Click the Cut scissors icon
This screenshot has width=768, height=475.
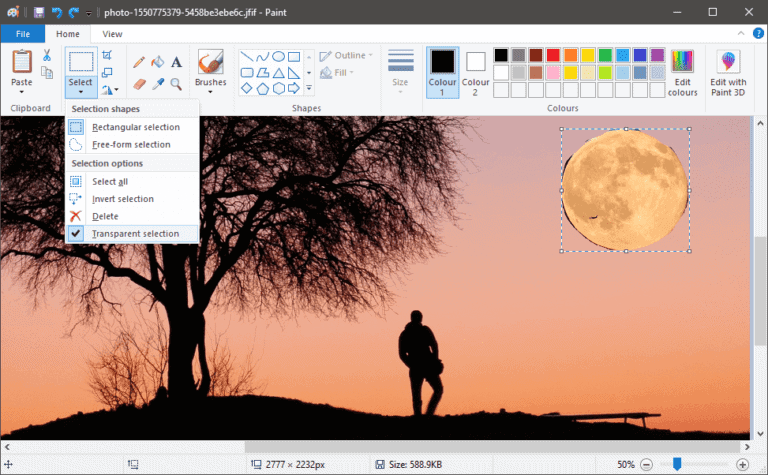46,55
